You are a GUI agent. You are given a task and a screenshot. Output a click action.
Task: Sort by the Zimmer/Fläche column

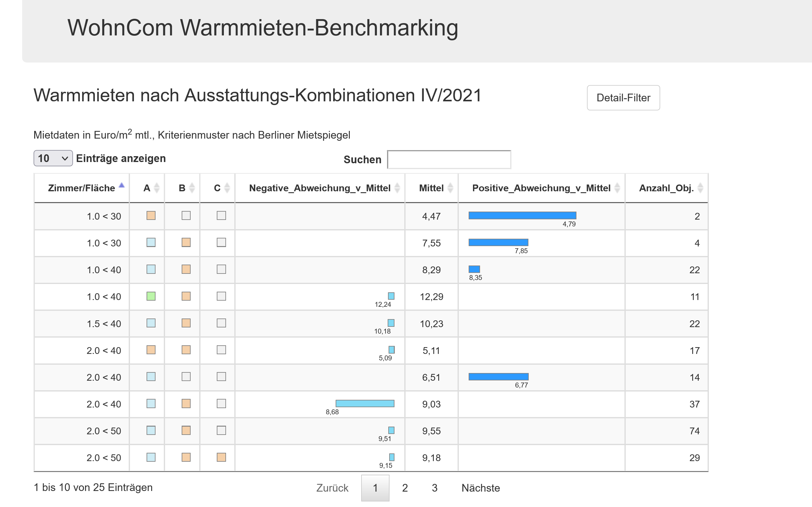[x=81, y=188]
